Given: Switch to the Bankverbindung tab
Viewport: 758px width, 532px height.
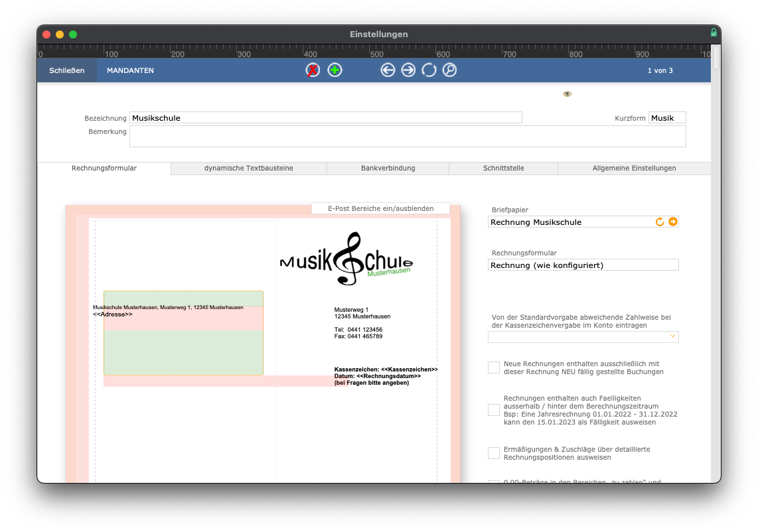Looking at the screenshot, I should coord(388,168).
